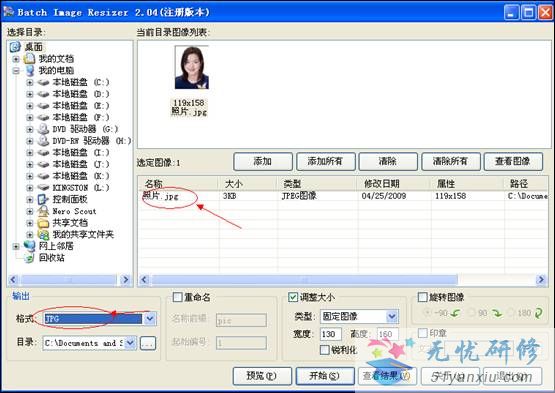
Task: Select the 照片.jpg row in file list
Action: click(343, 196)
